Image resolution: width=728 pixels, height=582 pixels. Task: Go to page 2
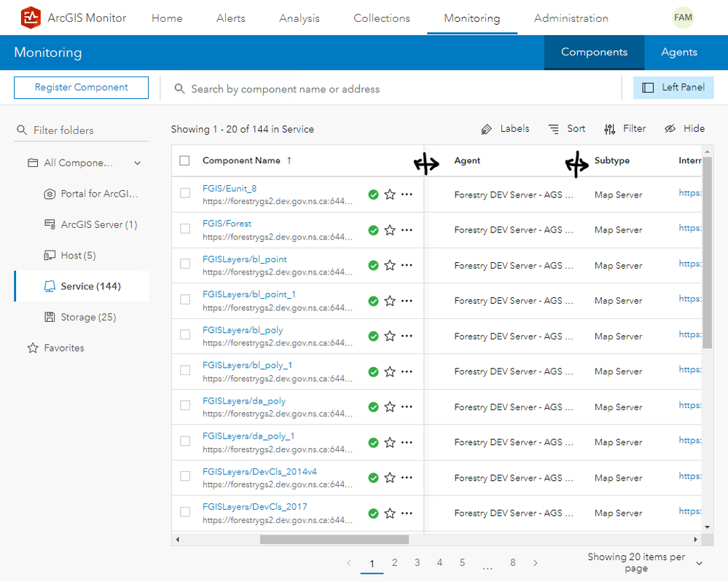[x=395, y=562]
